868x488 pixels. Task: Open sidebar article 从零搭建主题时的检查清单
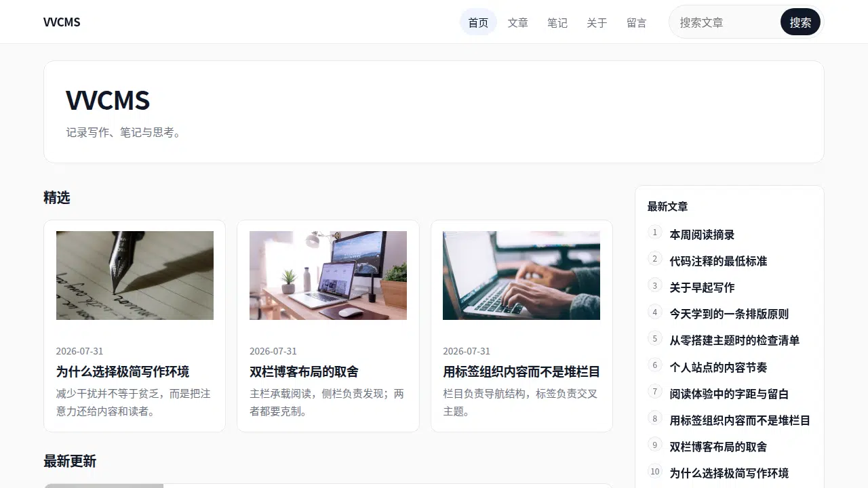coord(734,340)
